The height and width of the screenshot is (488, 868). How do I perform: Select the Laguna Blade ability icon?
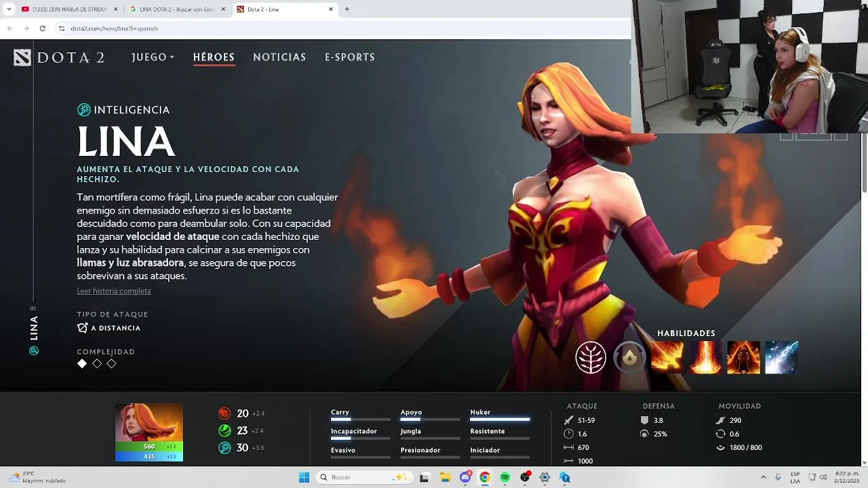point(782,357)
